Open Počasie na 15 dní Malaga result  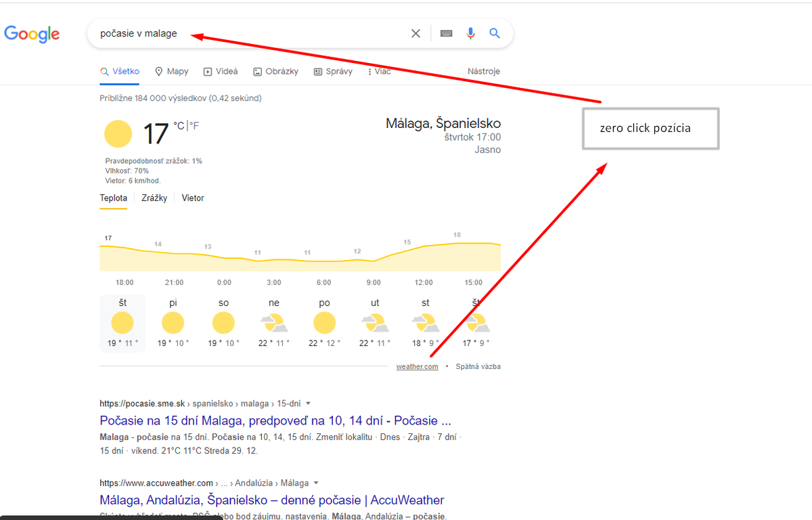point(275,420)
